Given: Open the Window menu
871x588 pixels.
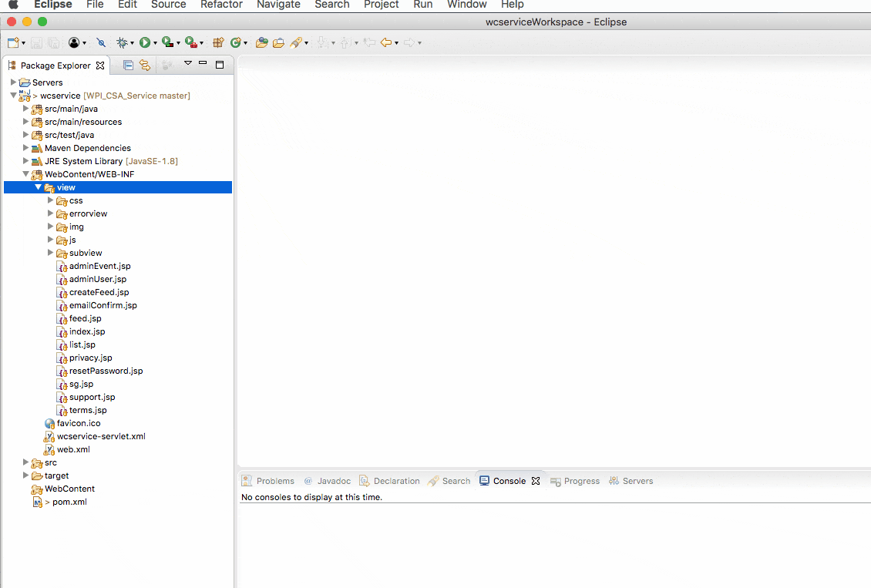Looking at the screenshot, I should [466, 5].
